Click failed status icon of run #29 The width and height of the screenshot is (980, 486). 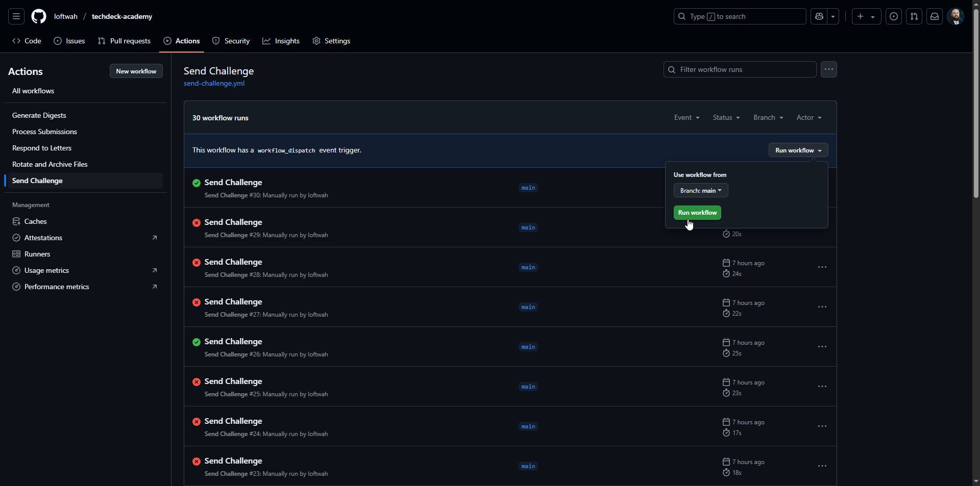pyautogui.click(x=197, y=223)
